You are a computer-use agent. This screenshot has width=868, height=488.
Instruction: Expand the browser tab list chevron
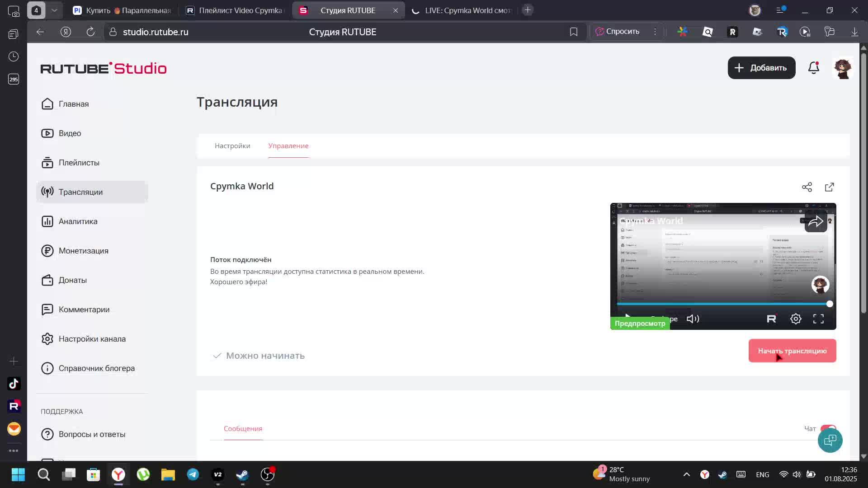point(54,10)
